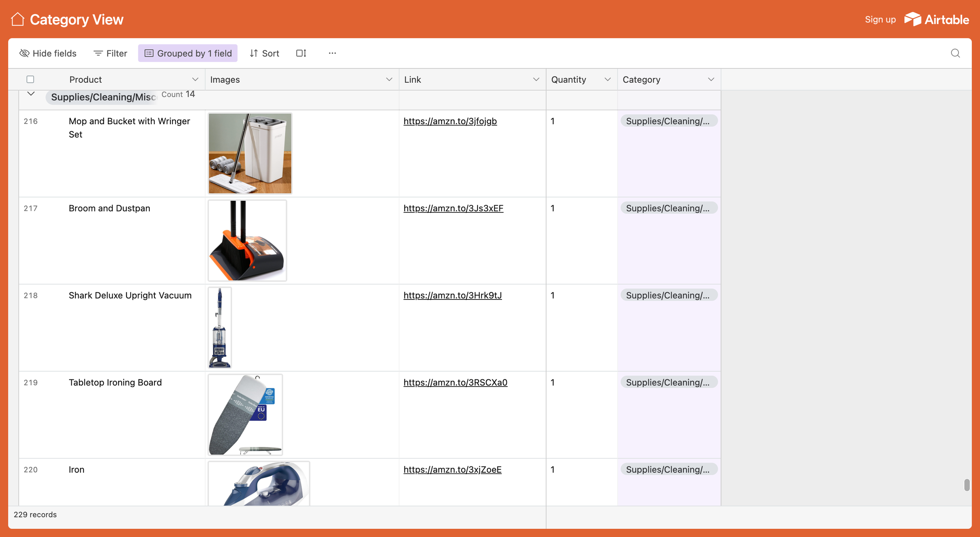Open the Category column dropdown arrow
Screen dimensions: 980x537
pyautogui.click(x=711, y=80)
